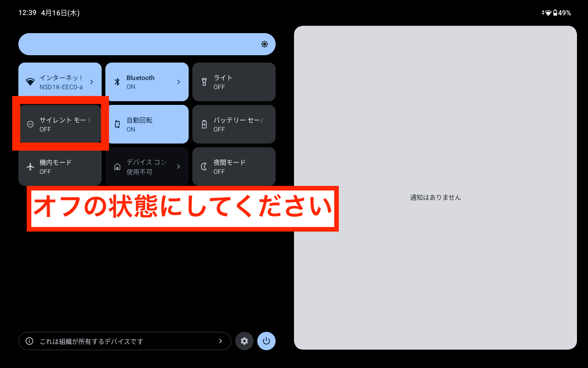588x368 pixels.
Task: Click the NSD1K-EEC0-a network name
Action: click(x=61, y=87)
